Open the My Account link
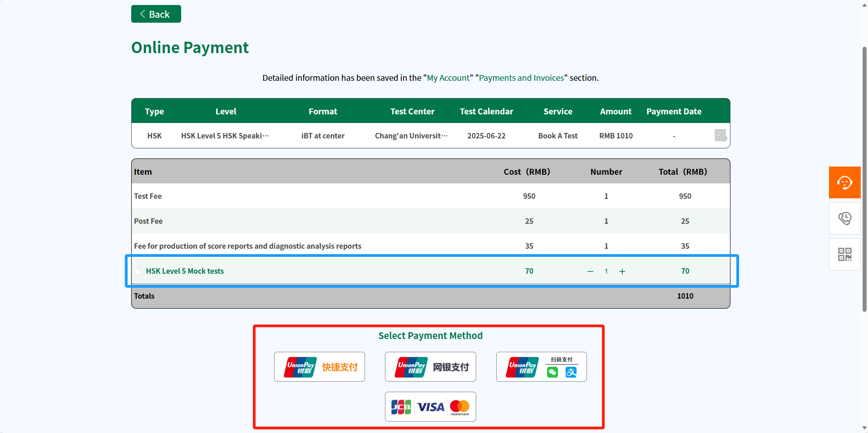Image resolution: width=868 pixels, height=433 pixels. tap(448, 78)
